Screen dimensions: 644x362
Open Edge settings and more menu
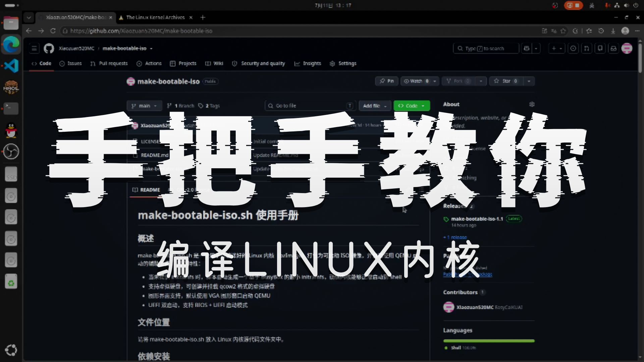637,31
